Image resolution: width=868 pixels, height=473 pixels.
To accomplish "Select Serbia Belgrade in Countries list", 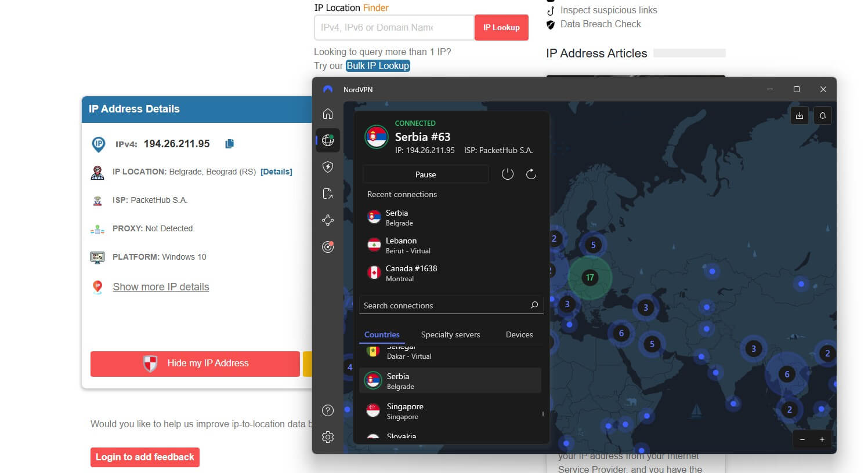I will tap(450, 381).
